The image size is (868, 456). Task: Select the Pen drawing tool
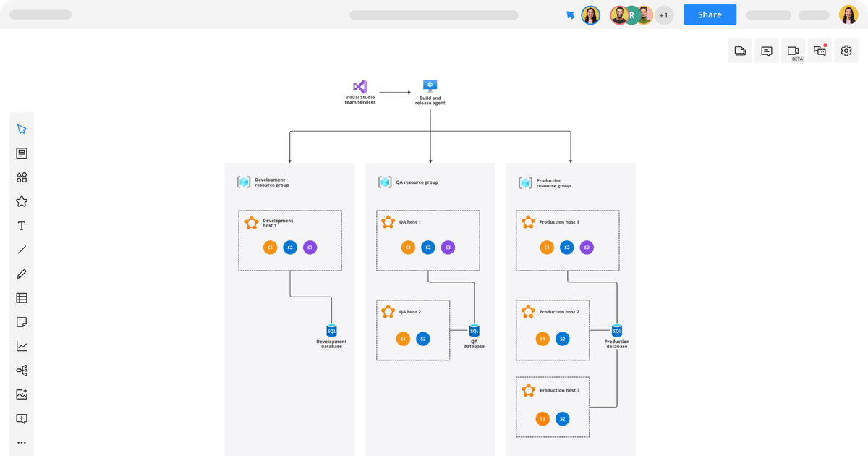point(22,274)
